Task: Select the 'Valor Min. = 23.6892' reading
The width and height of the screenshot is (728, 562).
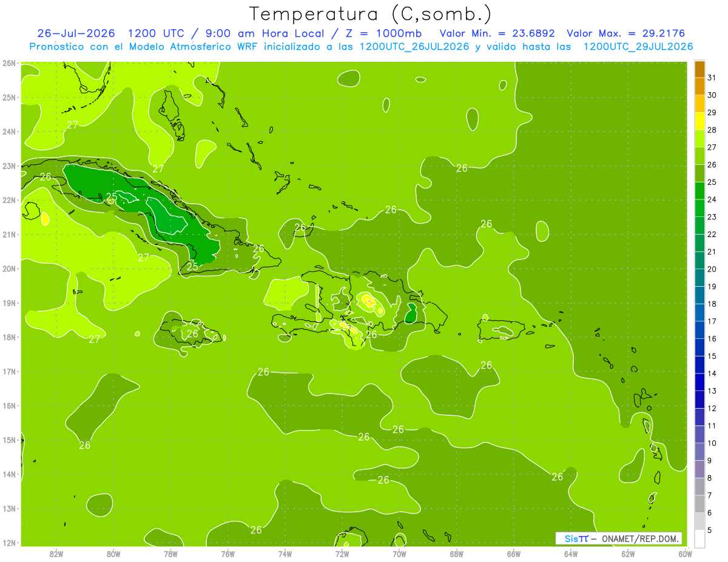Action: [498, 33]
